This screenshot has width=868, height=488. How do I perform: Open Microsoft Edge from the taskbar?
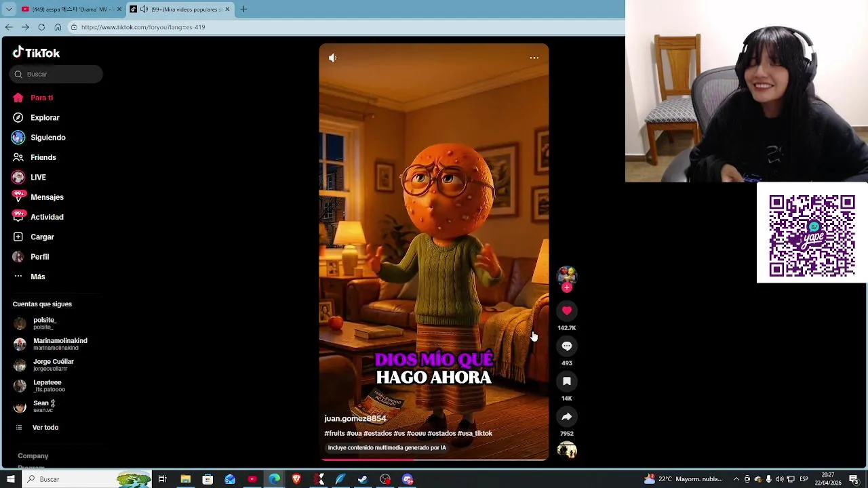(274, 479)
